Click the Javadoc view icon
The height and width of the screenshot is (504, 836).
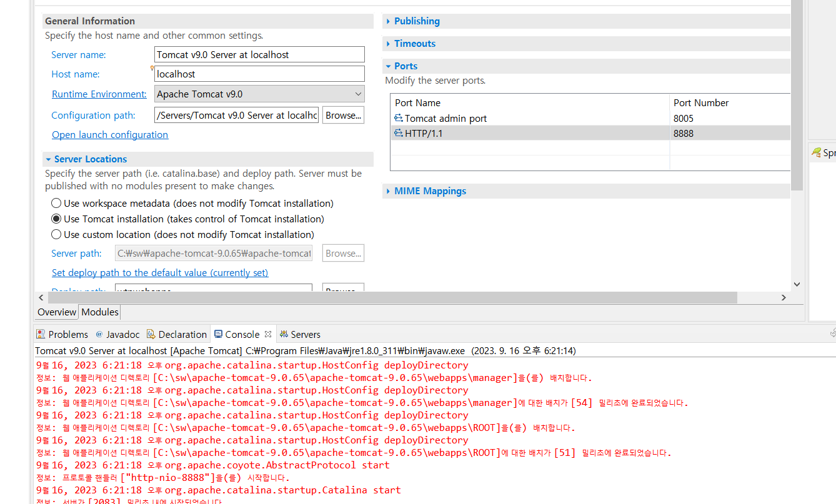(x=99, y=334)
